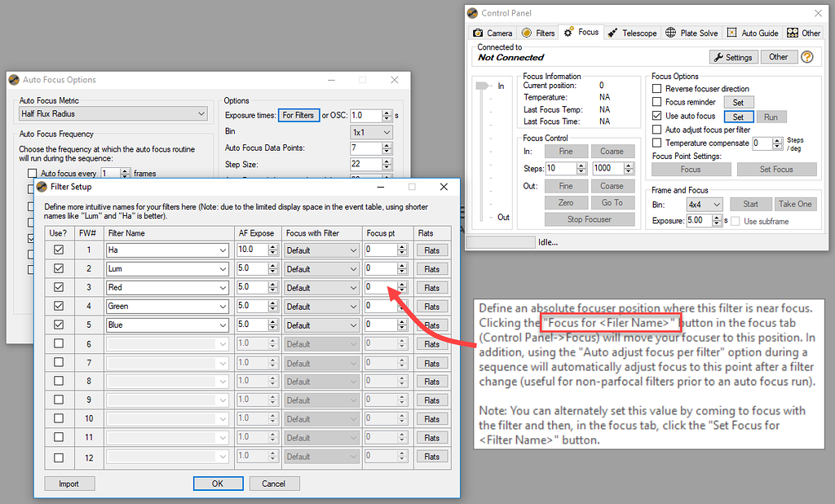
Task: Change the Bin dropdown from 4x4
Action: [x=704, y=204]
